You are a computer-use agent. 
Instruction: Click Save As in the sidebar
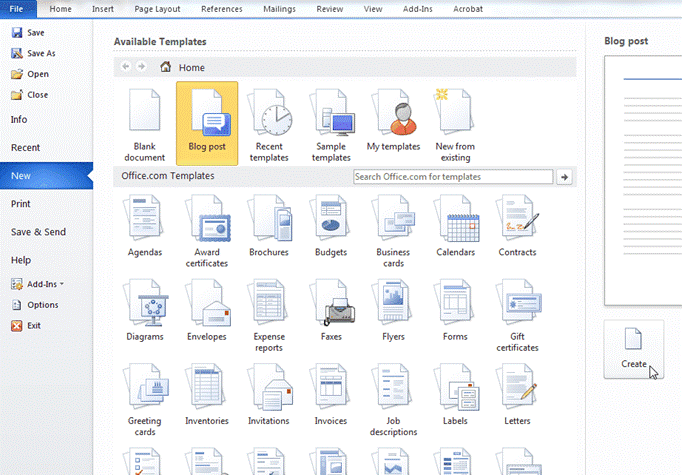[x=33, y=54]
